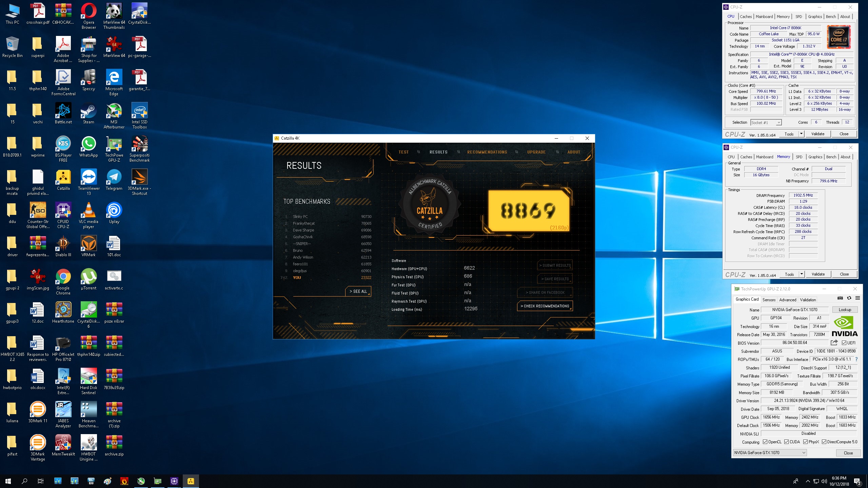Open the Battle.net desktop shortcut
This screenshot has width=868, height=488.
(x=63, y=114)
